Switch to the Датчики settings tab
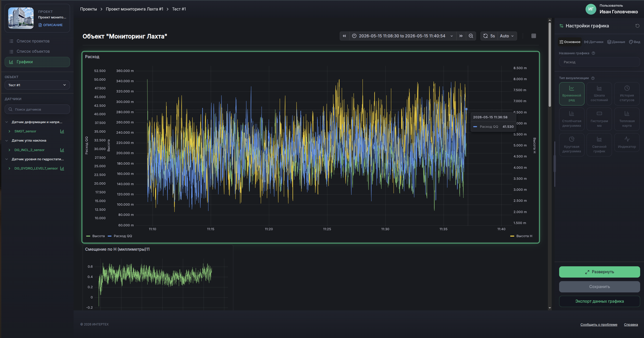The width and height of the screenshot is (644, 338). [593, 42]
